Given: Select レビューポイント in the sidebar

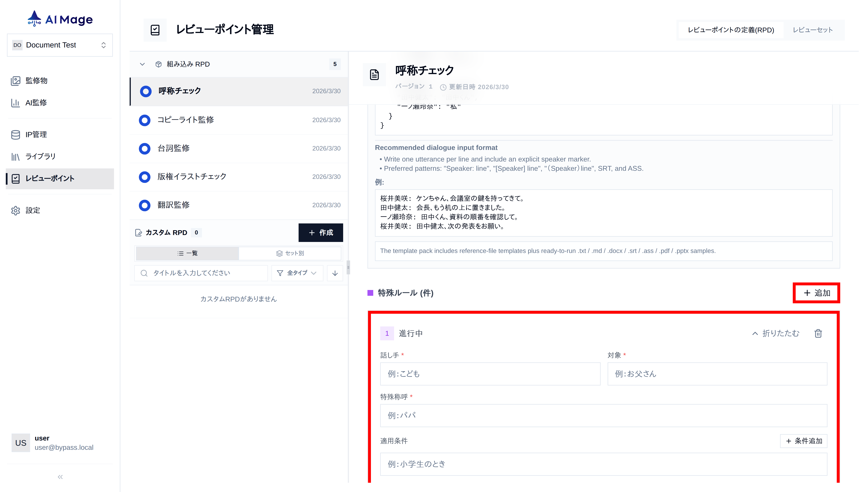Looking at the screenshot, I should point(60,178).
